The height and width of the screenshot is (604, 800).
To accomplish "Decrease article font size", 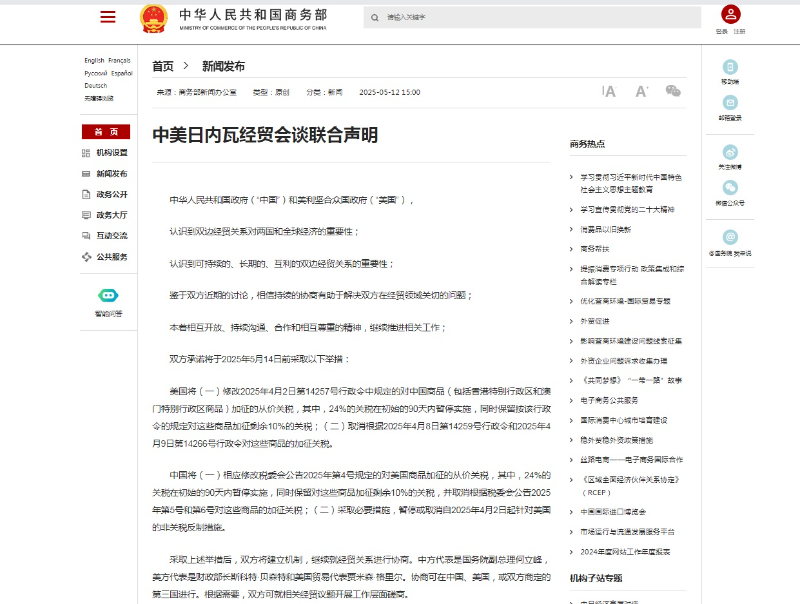I will (609, 91).
